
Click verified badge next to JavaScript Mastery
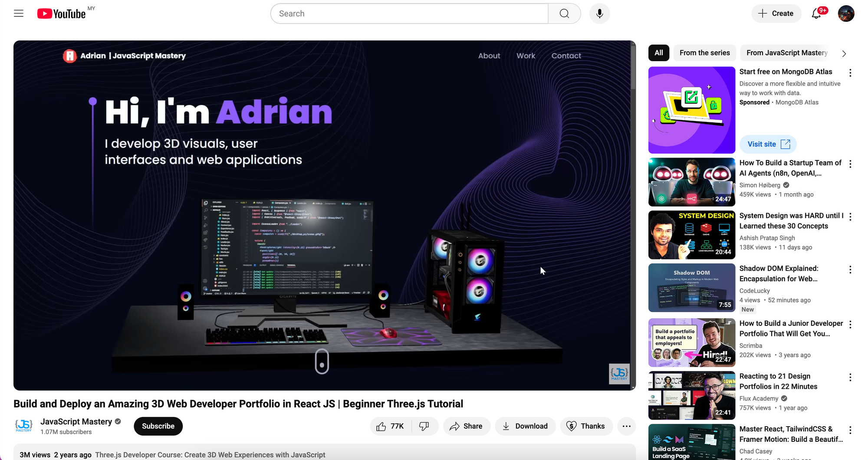[x=118, y=421]
